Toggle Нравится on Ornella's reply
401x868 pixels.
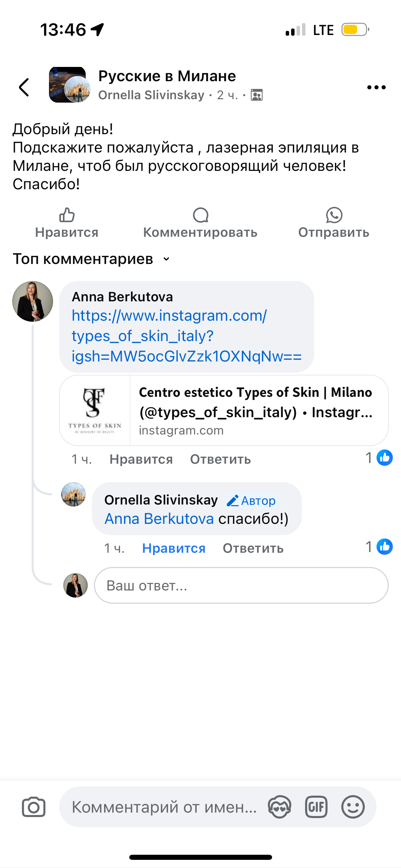173,548
